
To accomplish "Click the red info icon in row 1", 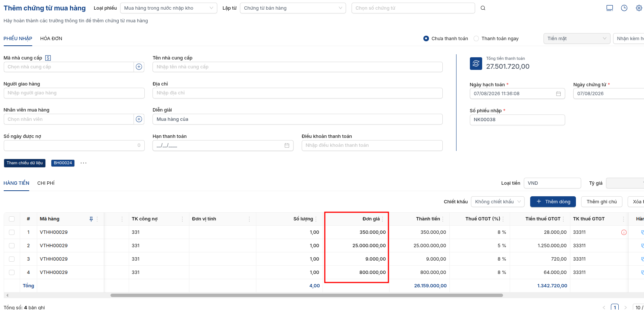I will point(624,232).
